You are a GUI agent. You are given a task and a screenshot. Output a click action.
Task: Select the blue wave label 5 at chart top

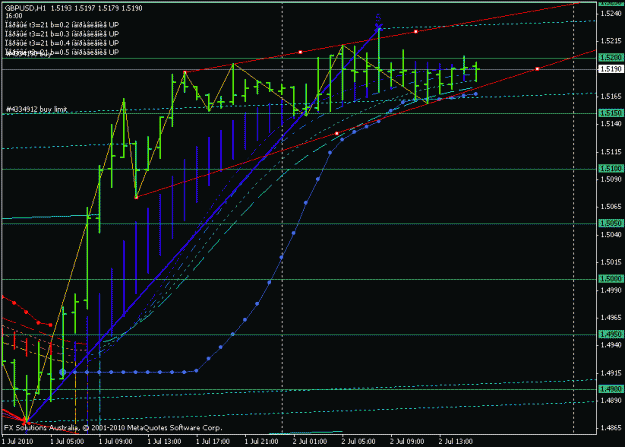click(x=378, y=18)
